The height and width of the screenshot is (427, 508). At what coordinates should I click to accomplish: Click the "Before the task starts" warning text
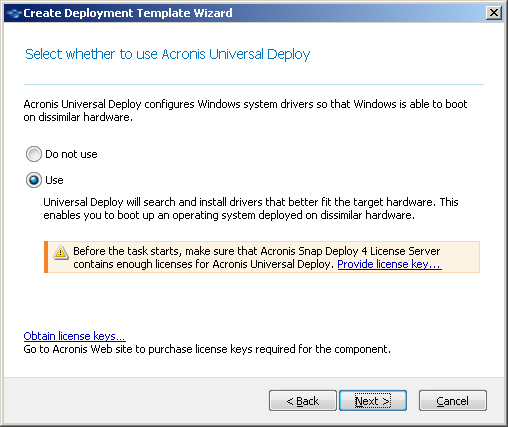[257, 258]
